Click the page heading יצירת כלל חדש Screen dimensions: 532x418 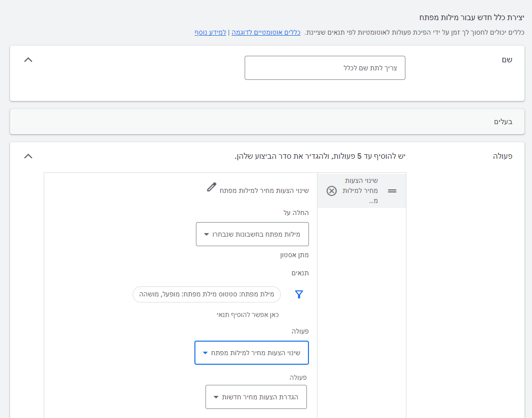point(472,18)
